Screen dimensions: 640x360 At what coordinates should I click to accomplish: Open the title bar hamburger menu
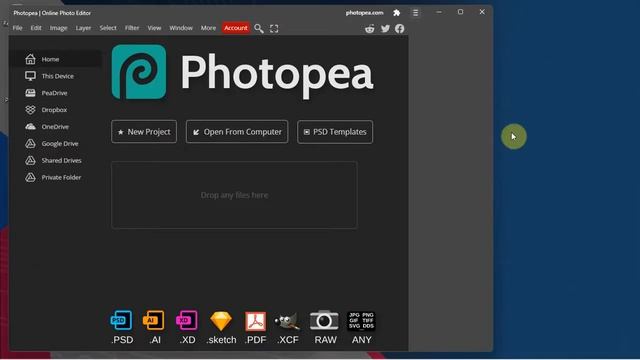415,13
